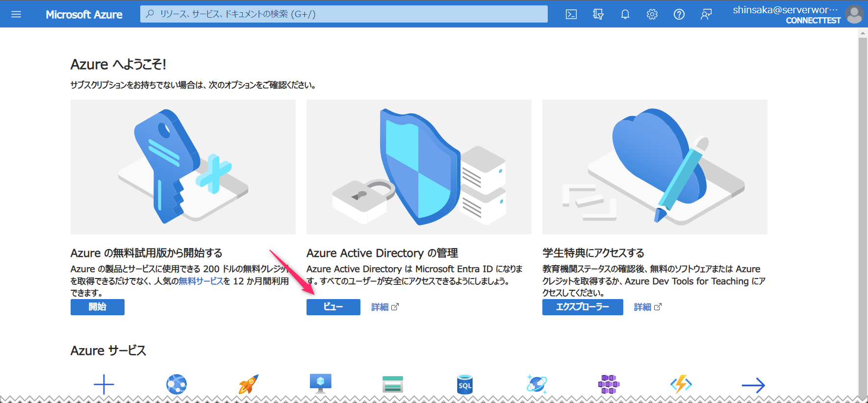Click the cloud and pencil student illustration
The width and height of the screenshot is (868, 403).
coord(655,167)
